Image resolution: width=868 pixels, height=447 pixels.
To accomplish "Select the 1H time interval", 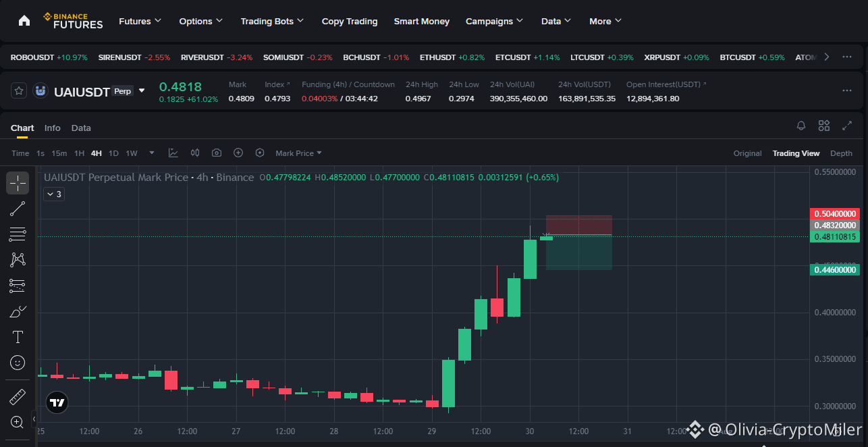I will coord(80,153).
